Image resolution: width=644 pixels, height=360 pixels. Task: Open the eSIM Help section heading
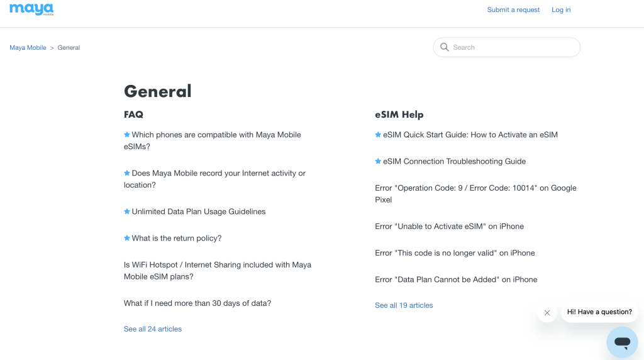tap(399, 115)
